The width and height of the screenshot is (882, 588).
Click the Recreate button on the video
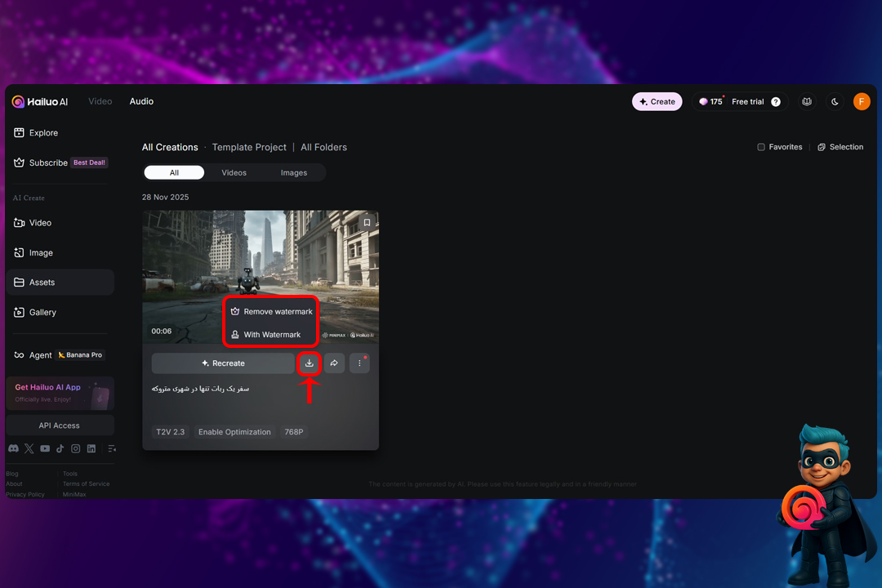223,363
